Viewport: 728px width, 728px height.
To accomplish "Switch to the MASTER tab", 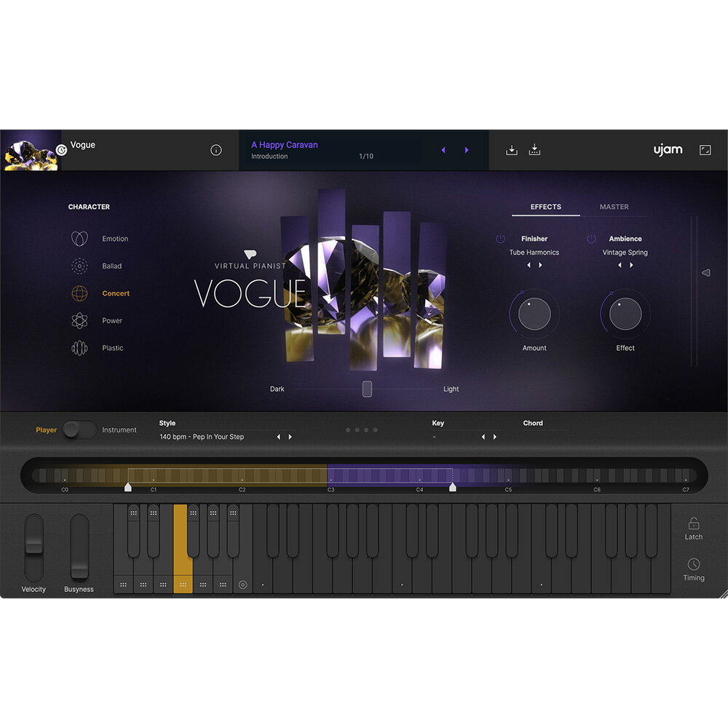I will [x=614, y=207].
